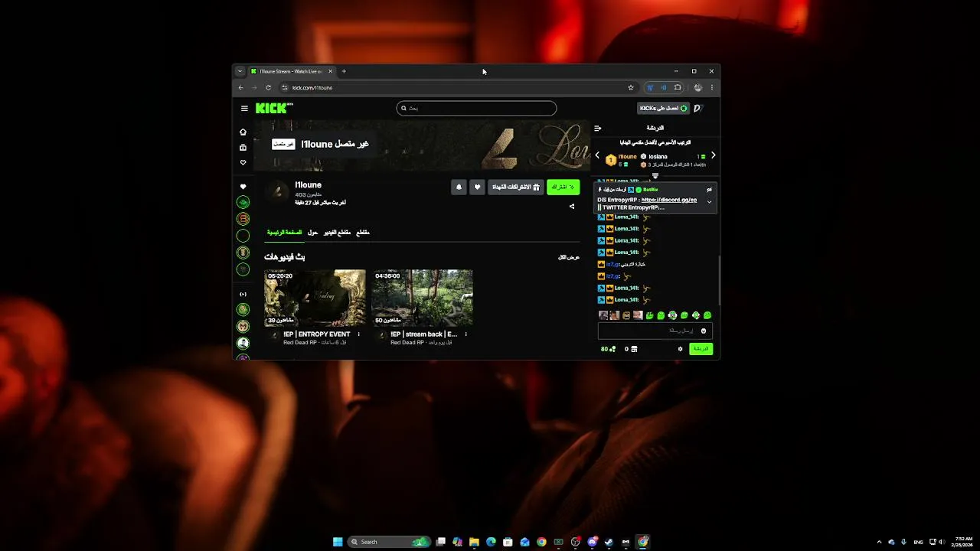The height and width of the screenshot is (551, 980).
Task: Open the user profile avatar menu
Action: (x=697, y=109)
